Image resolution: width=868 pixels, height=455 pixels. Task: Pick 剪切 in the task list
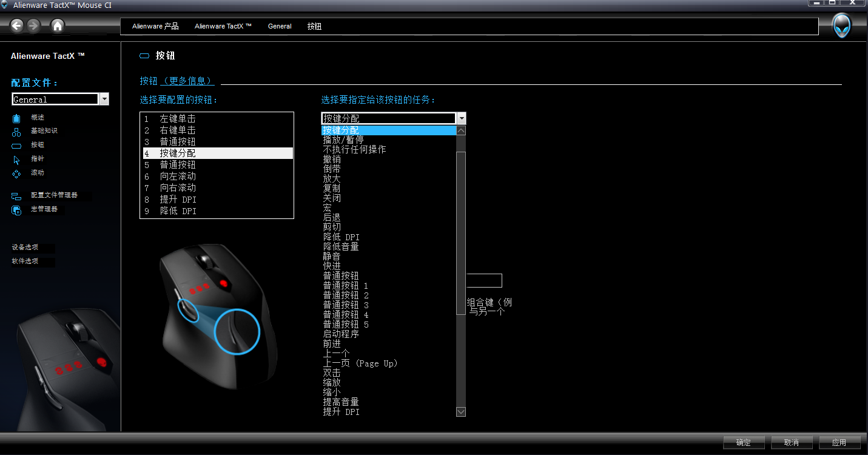[x=389, y=227]
